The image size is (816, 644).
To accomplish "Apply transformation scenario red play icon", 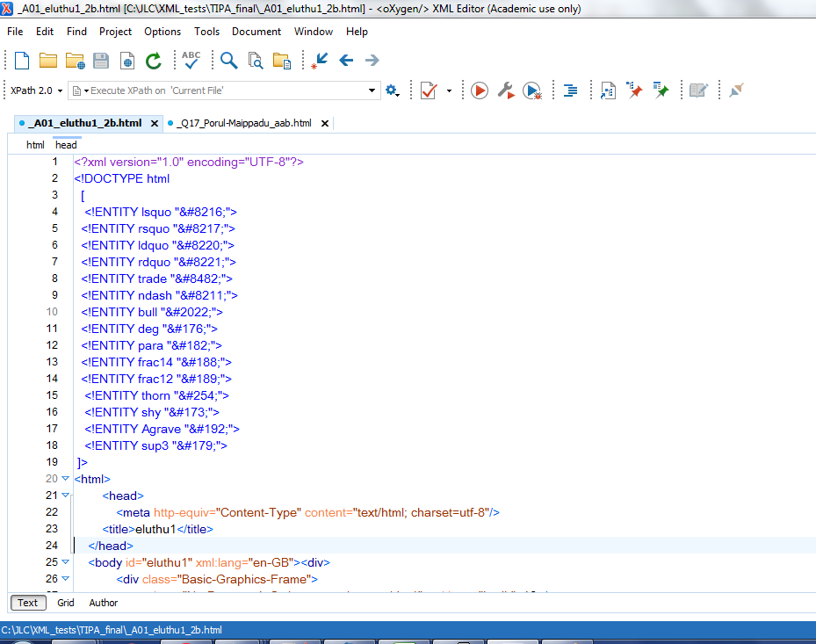I will coord(480,90).
